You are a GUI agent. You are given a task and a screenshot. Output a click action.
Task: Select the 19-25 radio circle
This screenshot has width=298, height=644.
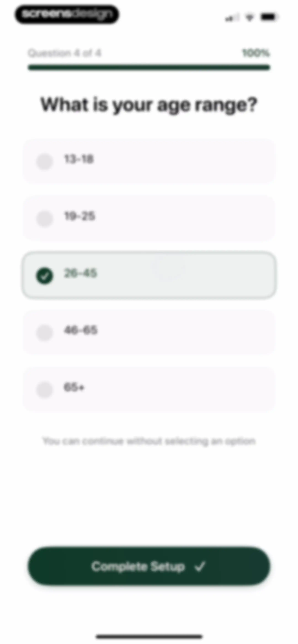pyautogui.click(x=45, y=218)
